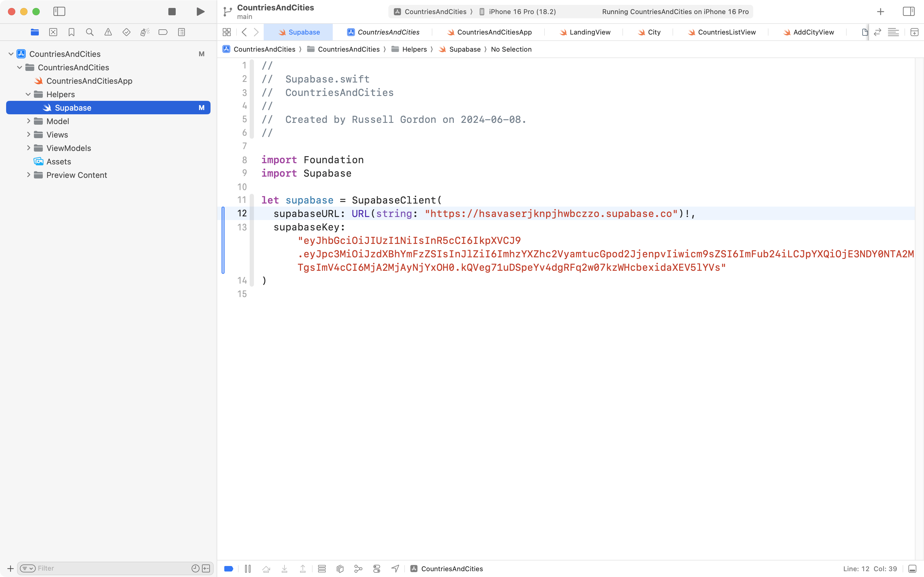This screenshot has height=577, width=924.
Task: Click the Simulate Location arrow icon
Action: (x=395, y=569)
